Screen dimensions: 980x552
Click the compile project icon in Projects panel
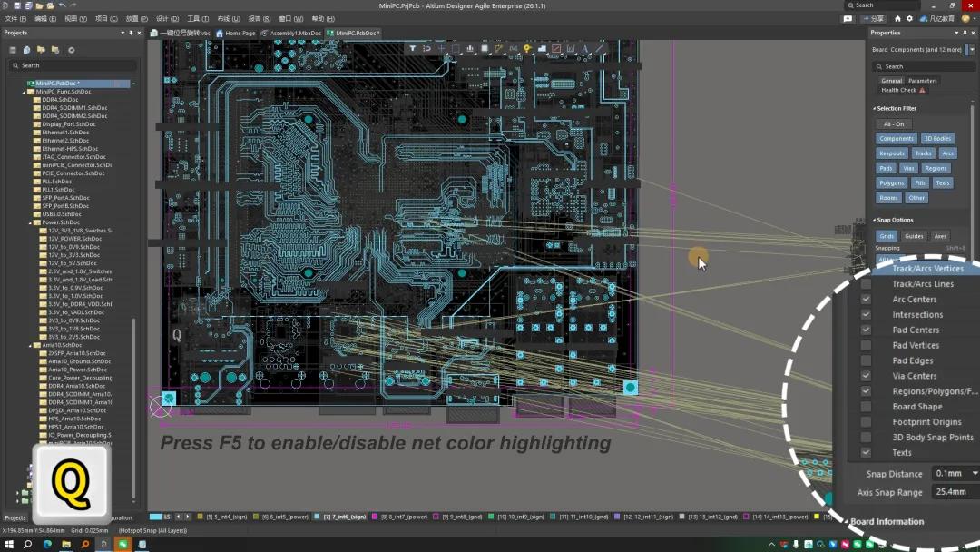pyautogui.click(x=27, y=50)
